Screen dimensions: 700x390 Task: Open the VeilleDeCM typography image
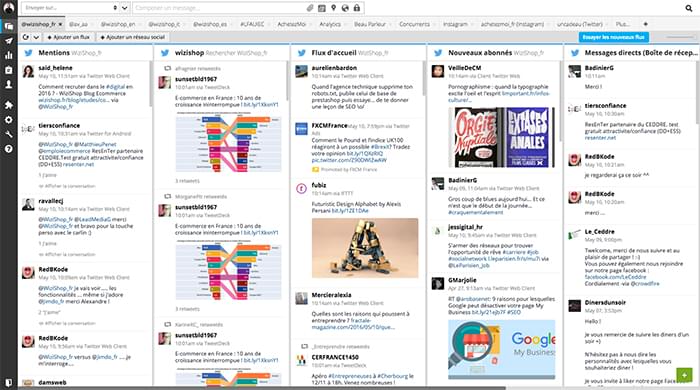click(x=501, y=137)
